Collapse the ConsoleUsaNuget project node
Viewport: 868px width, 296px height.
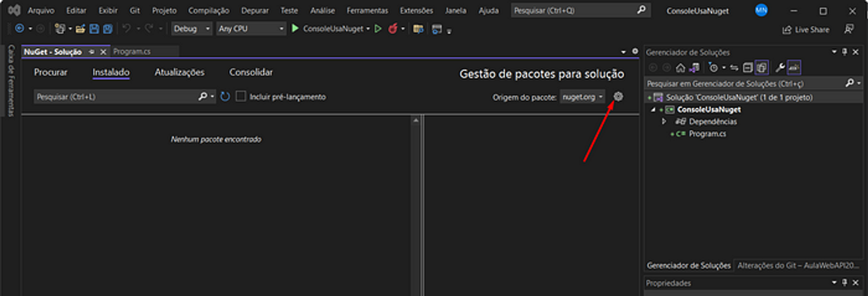click(x=653, y=110)
